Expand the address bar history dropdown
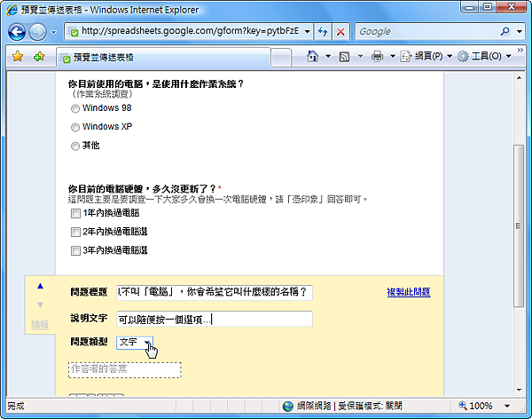This screenshot has width=532, height=419. (x=308, y=32)
